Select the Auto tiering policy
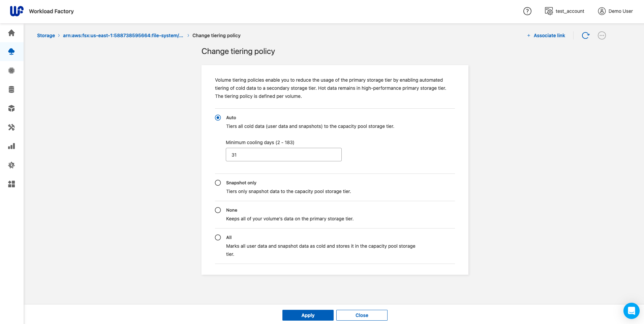This screenshot has height=324, width=644. click(218, 118)
